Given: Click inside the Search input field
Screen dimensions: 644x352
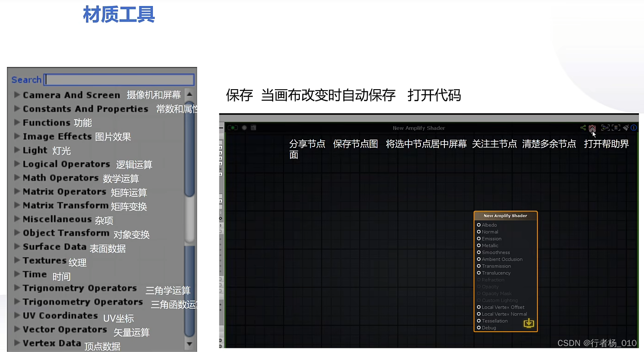Looking at the screenshot, I should coord(118,79).
